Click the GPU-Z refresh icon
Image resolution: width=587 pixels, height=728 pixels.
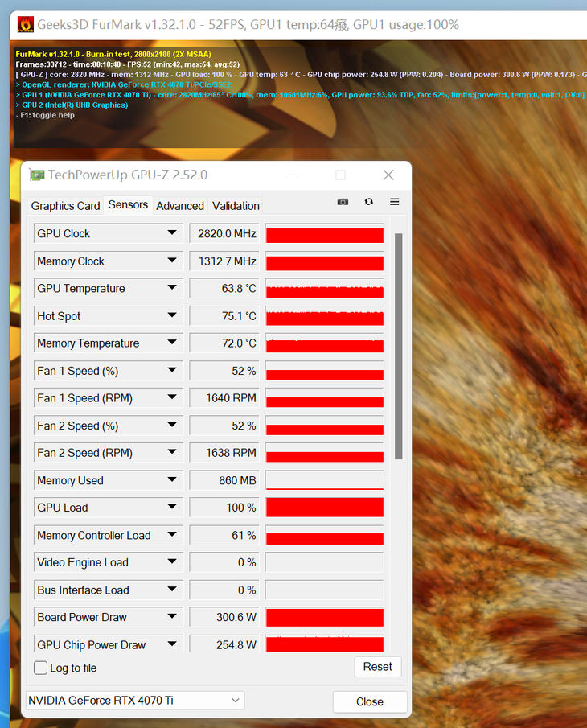369,201
